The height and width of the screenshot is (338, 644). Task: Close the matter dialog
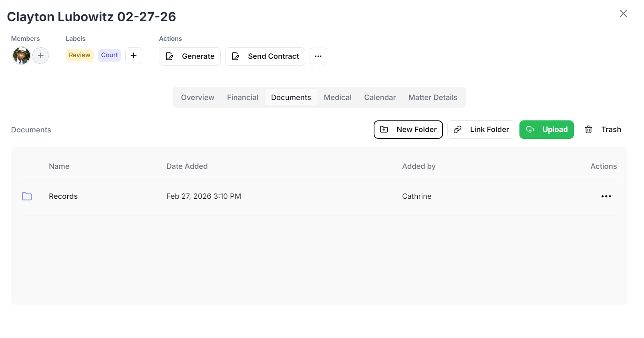pyautogui.click(x=623, y=14)
